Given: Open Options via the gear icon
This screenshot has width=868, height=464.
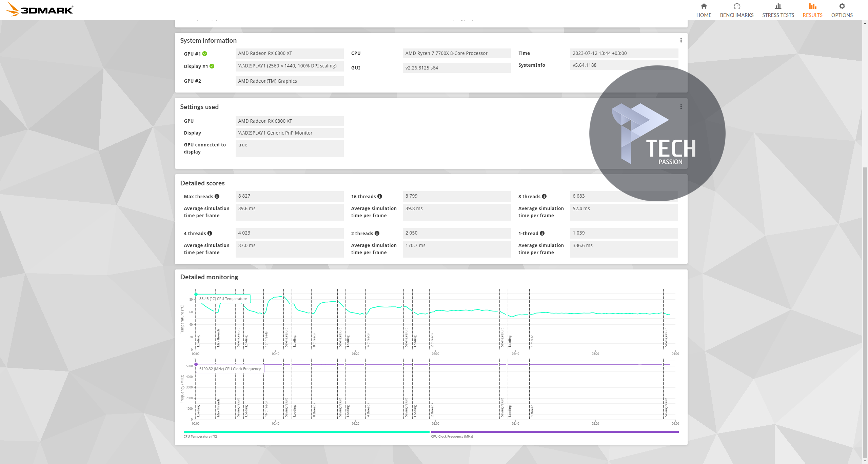Looking at the screenshot, I should pos(842,6).
